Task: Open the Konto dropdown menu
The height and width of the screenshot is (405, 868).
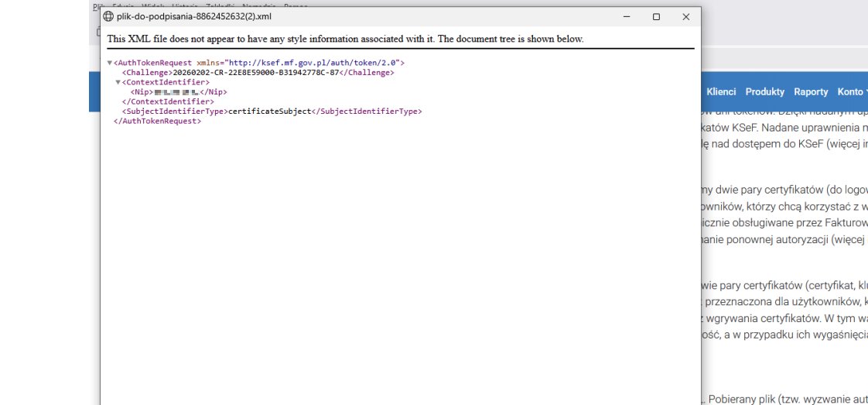Action: [851, 91]
